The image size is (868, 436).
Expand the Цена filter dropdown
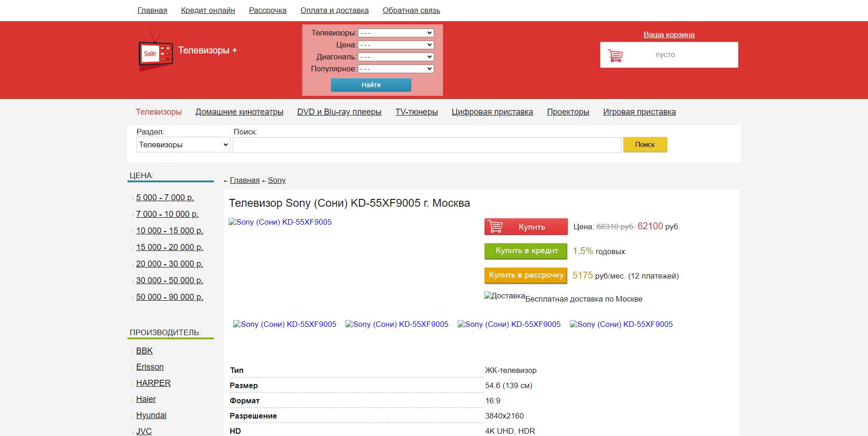click(396, 45)
